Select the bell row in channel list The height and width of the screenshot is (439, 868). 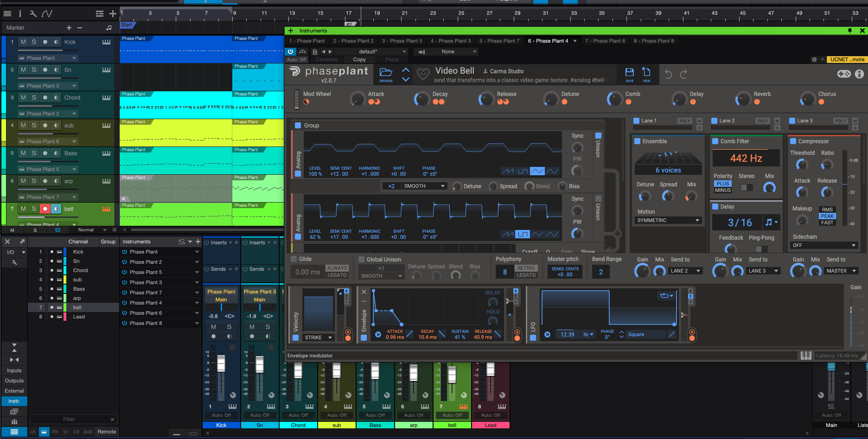click(x=73, y=307)
